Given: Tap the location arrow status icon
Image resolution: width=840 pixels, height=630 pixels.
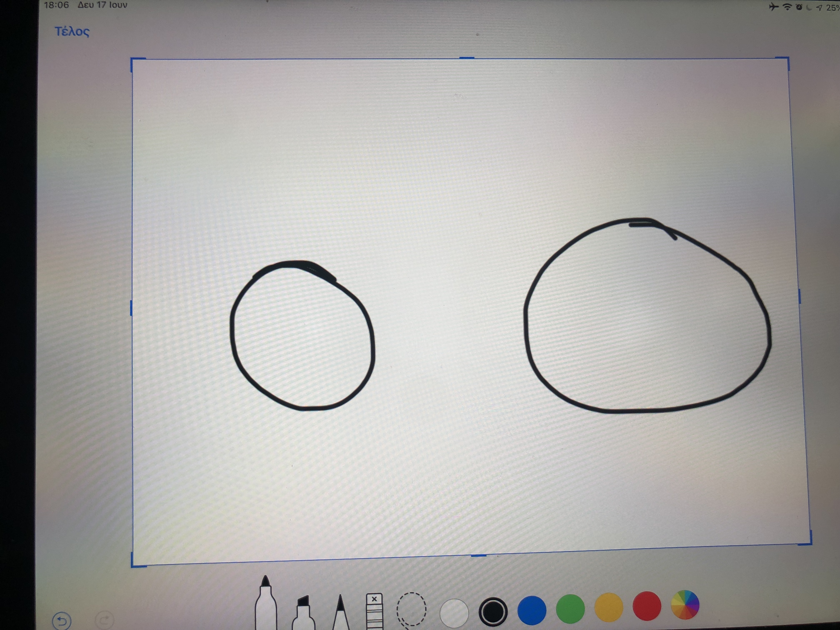Looking at the screenshot, I should [x=820, y=7].
